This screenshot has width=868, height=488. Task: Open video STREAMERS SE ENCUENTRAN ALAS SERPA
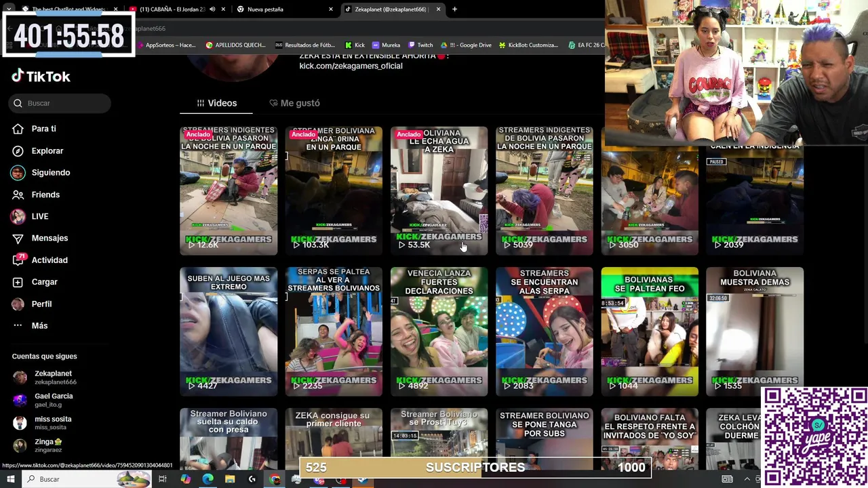(x=544, y=331)
